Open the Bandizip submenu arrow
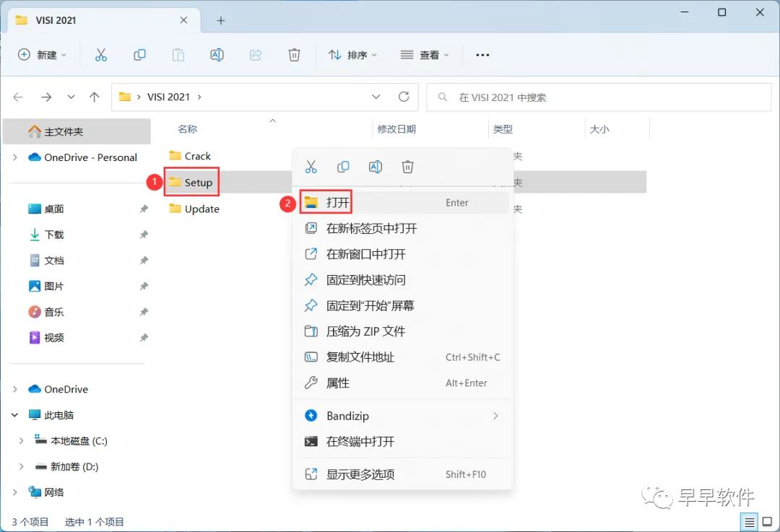Screen dimensions: 780x532 point(495,416)
